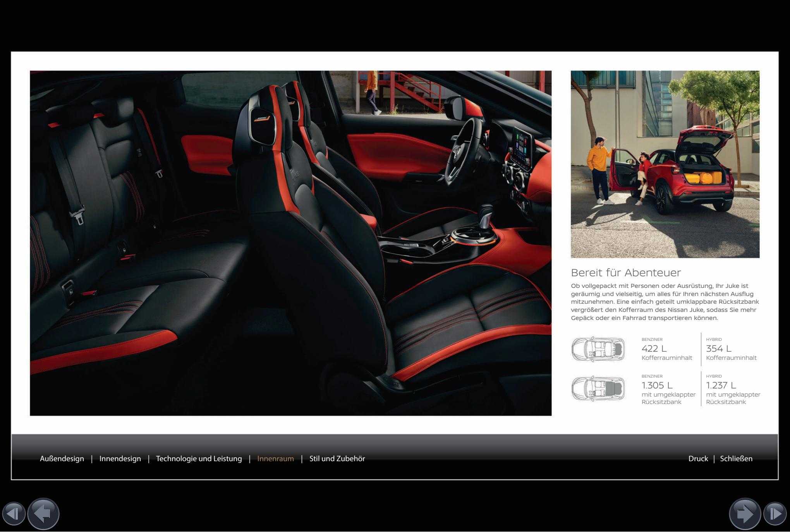Click the top-view car diagram with seats folded
This screenshot has height=532, width=790.
(x=598, y=388)
